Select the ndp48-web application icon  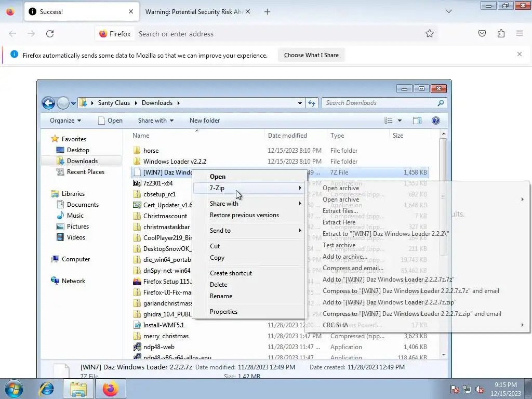tap(137, 347)
